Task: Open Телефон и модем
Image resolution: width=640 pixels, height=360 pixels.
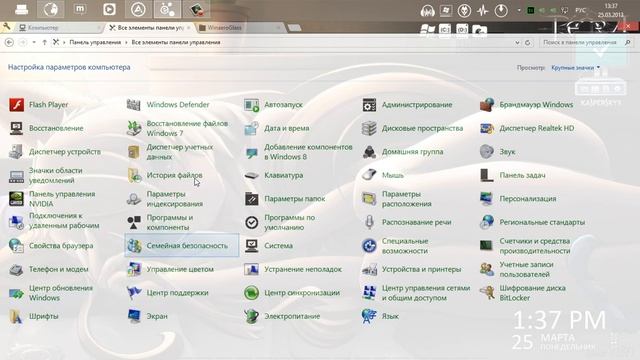Action: click(x=59, y=269)
